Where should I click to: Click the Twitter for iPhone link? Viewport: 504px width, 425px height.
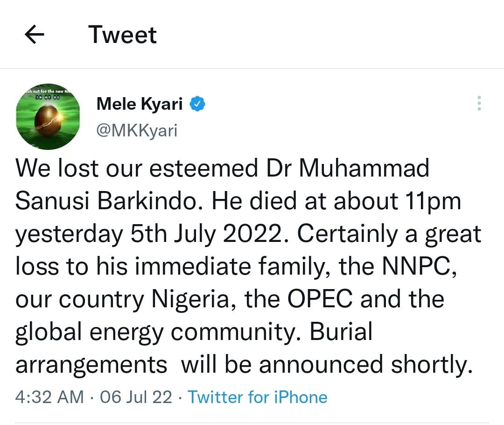point(257,397)
